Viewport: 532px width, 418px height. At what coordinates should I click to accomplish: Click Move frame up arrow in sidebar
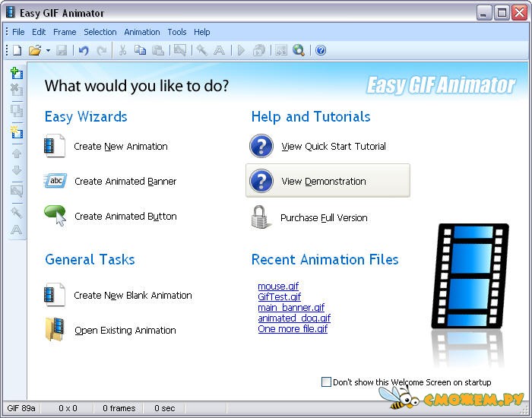point(17,154)
